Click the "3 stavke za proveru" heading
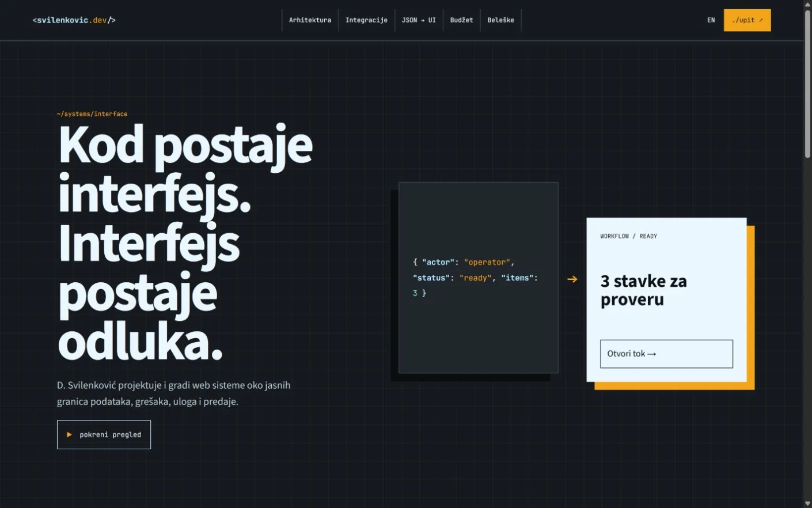 click(643, 290)
